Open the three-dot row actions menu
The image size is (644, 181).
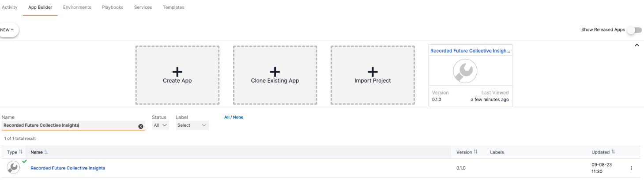pyautogui.click(x=631, y=168)
